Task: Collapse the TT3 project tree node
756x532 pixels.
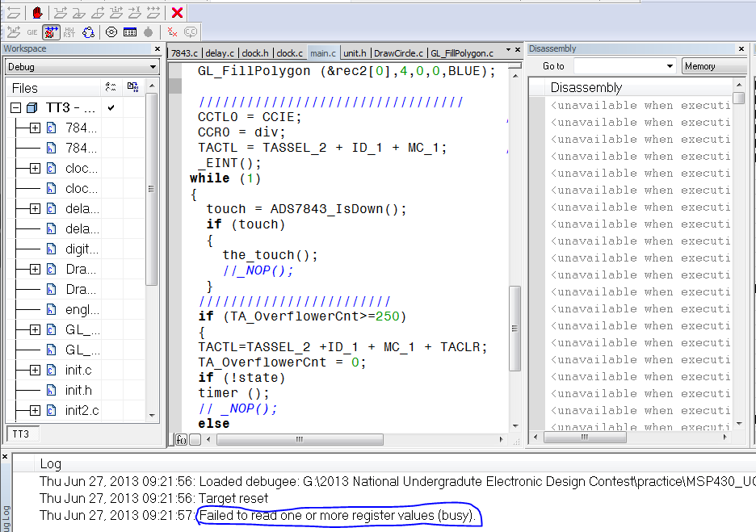Action: pyautogui.click(x=15, y=107)
